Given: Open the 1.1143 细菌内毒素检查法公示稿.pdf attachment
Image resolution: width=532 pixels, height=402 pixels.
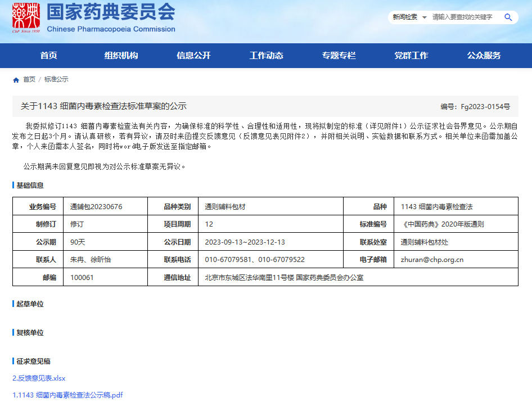Looking at the screenshot, I should (x=67, y=395).
